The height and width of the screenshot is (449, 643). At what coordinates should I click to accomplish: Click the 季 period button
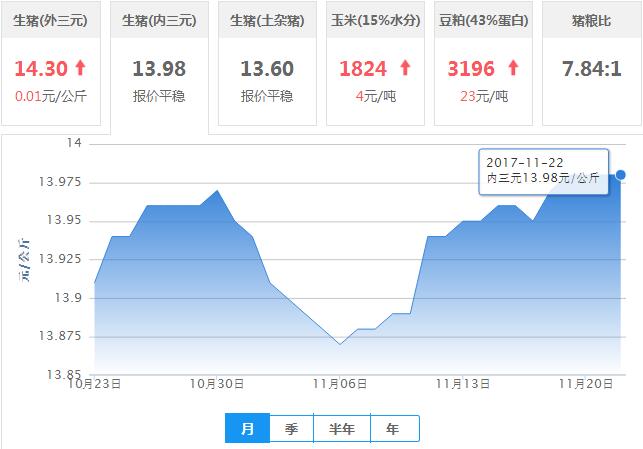(x=291, y=428)
